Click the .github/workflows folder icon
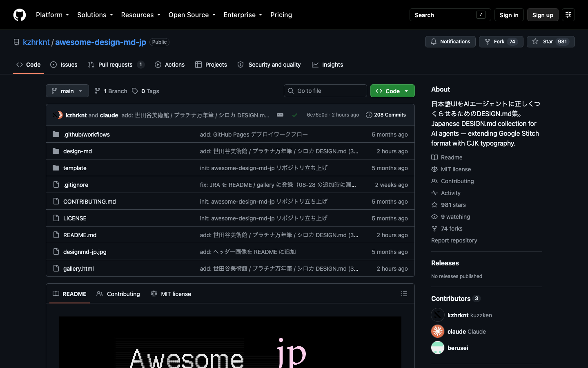Image resolution: width=588 pixels, height=368 pixels. [x=56, y=134]
